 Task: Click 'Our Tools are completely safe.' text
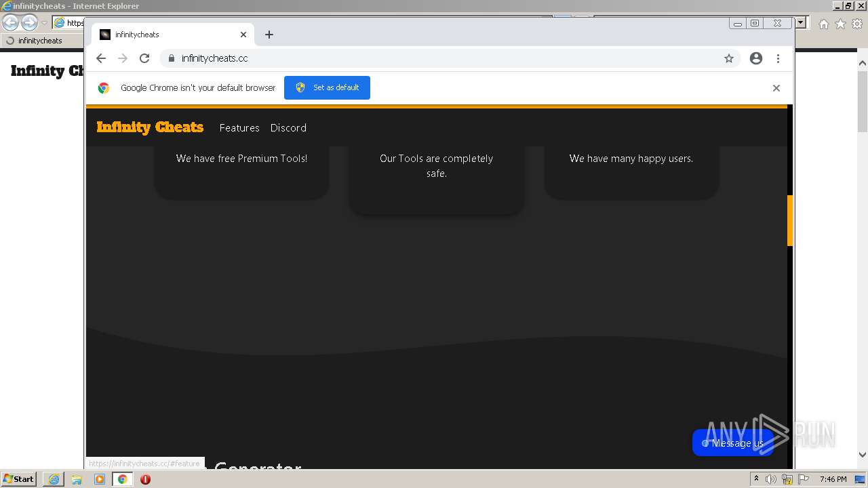click(x=436, y=166)
